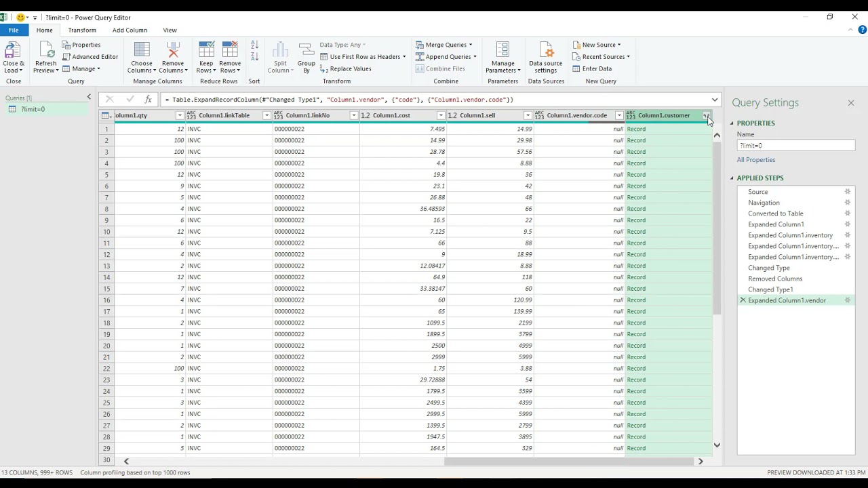Viewport: 868px width, 488px height.
Task: Switch to the View tab
Action: click(x=170, y=30)
